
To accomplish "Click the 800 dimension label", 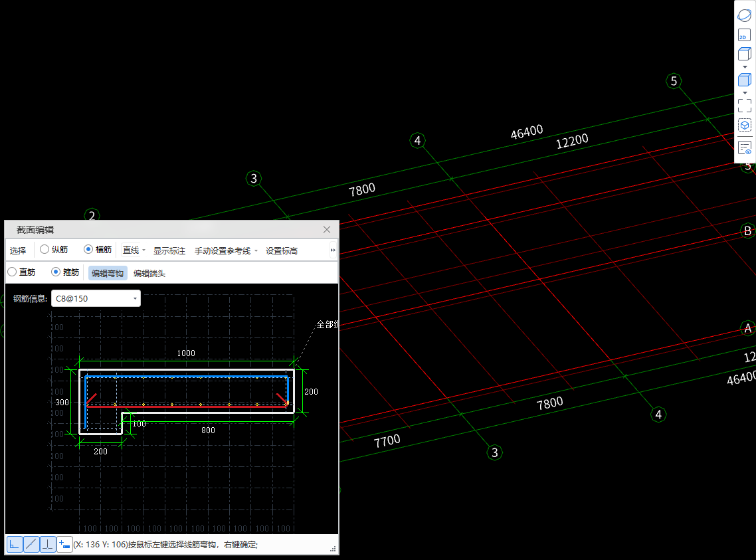I will click(x=209, y=430).
